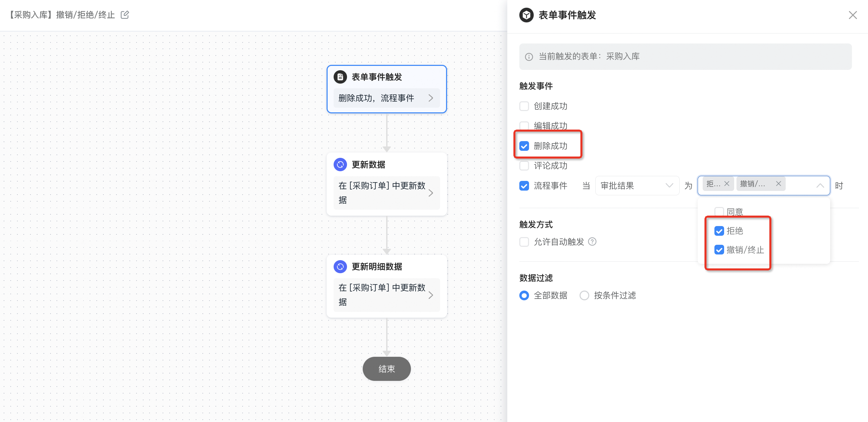
Task: Collapse the approval result multi-select arrow
Action: (x=820, y=186)
